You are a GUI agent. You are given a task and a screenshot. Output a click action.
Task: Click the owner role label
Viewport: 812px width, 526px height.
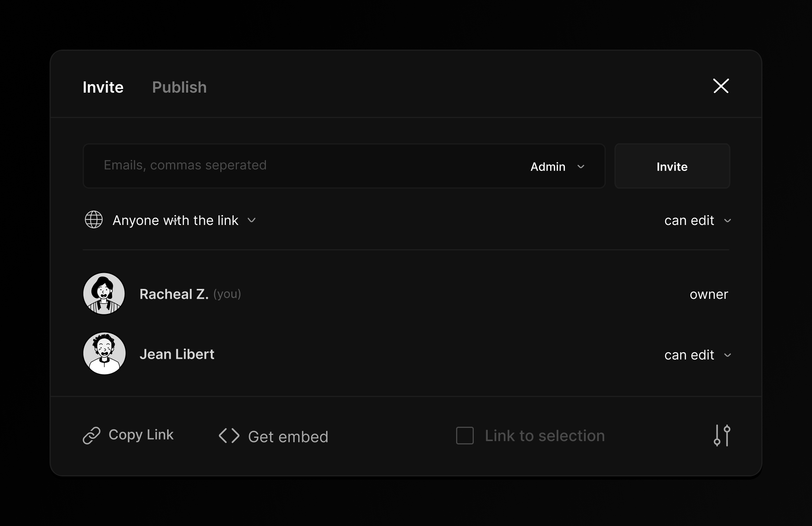(x=709, y=294)
